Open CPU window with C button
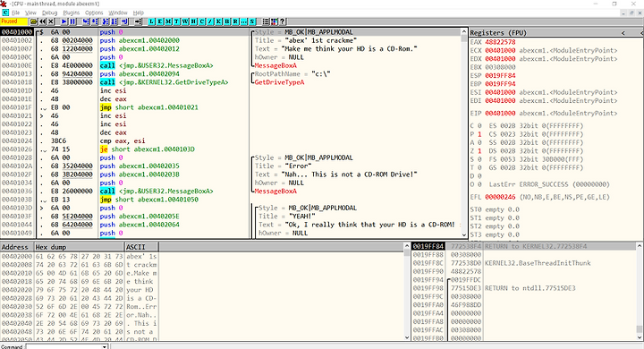 (202, 21)
